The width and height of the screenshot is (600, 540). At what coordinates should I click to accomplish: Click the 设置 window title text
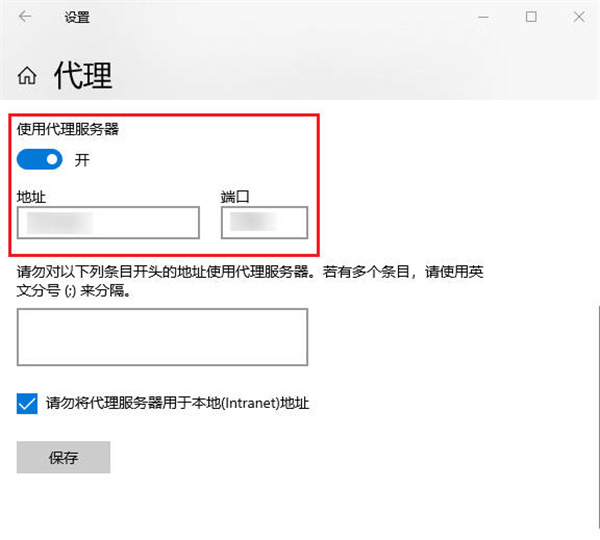pyautogui.click(x=77, y=17)
